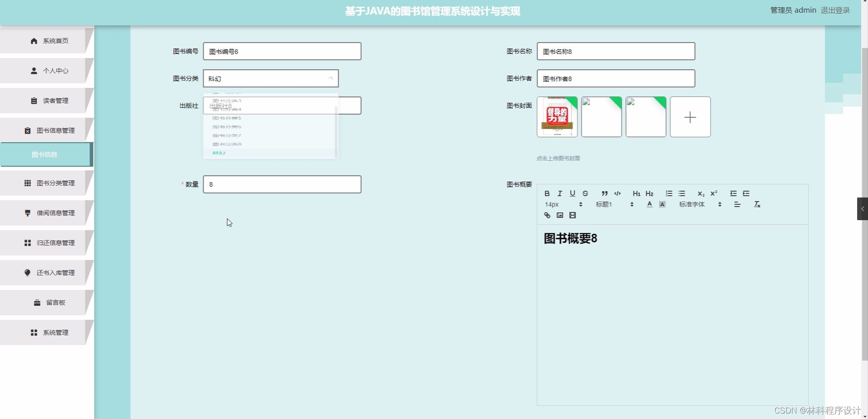Toggle italic formatting in editor
The image size is (868, 419).
[x=560, y=193]
